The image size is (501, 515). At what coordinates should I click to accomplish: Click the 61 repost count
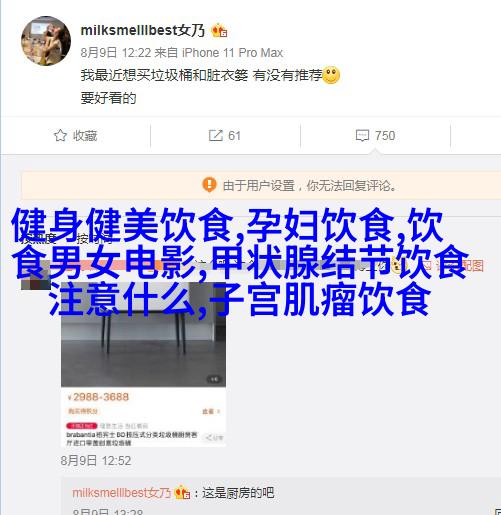pyautogui.click(x=234, y=136)
